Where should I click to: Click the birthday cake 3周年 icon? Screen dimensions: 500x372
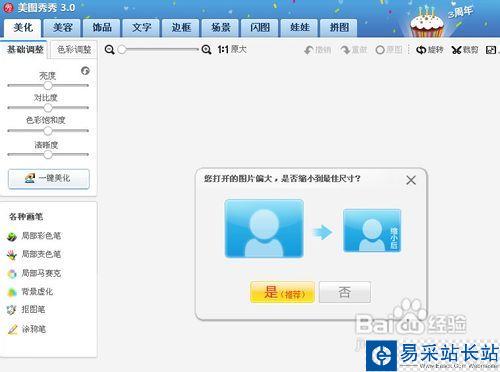click(427, 21)
